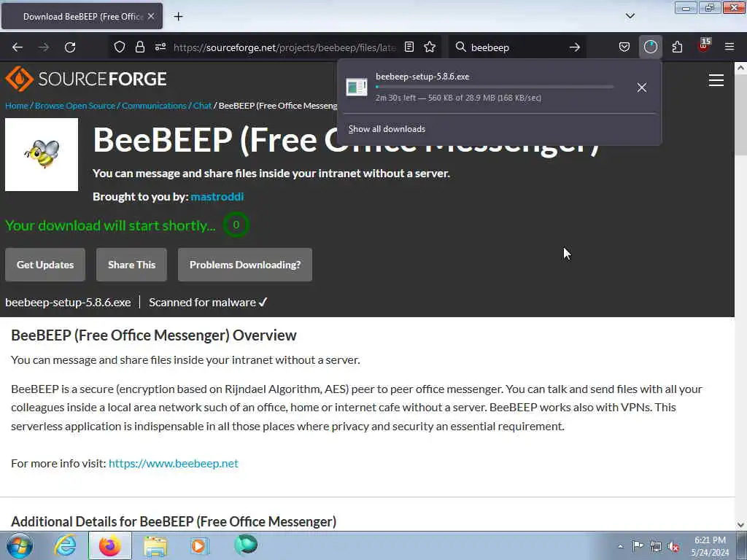The height and width of the screenshot is (560, 747).
Task: Open Browse Open Source breadcrumb
Action: point(75,106)
